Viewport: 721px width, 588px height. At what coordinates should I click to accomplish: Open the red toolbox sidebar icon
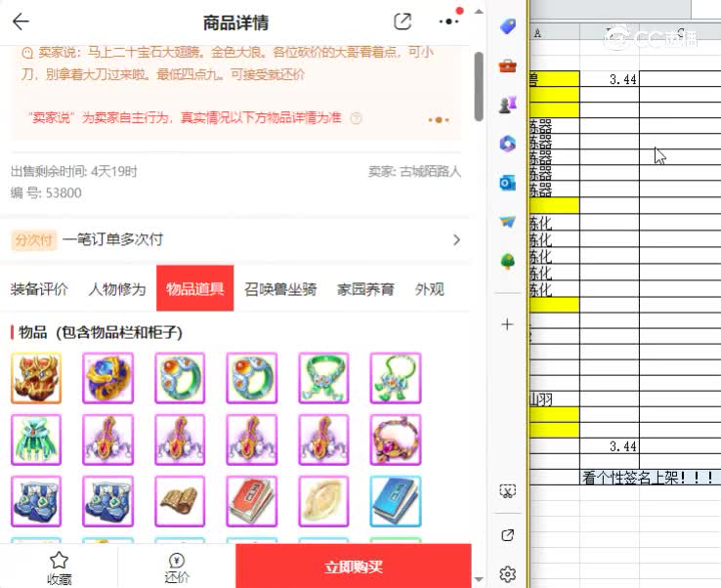tap(508, 66)
